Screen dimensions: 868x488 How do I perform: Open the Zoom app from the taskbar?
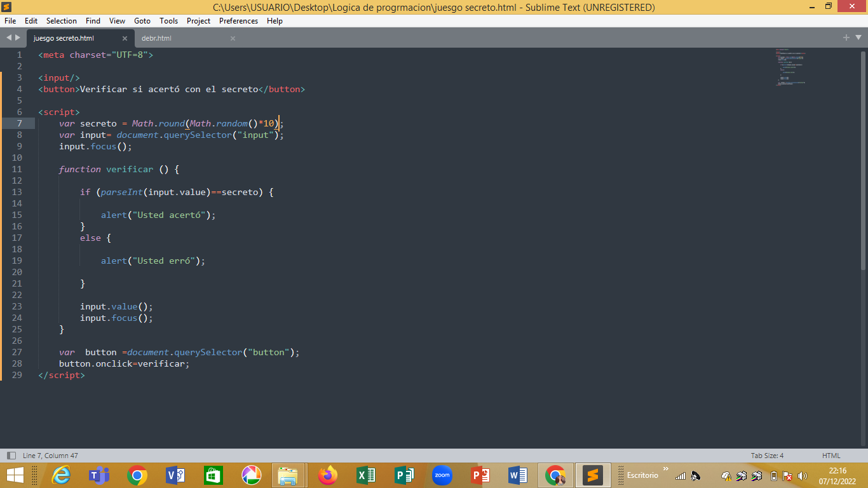coord(442,475)
